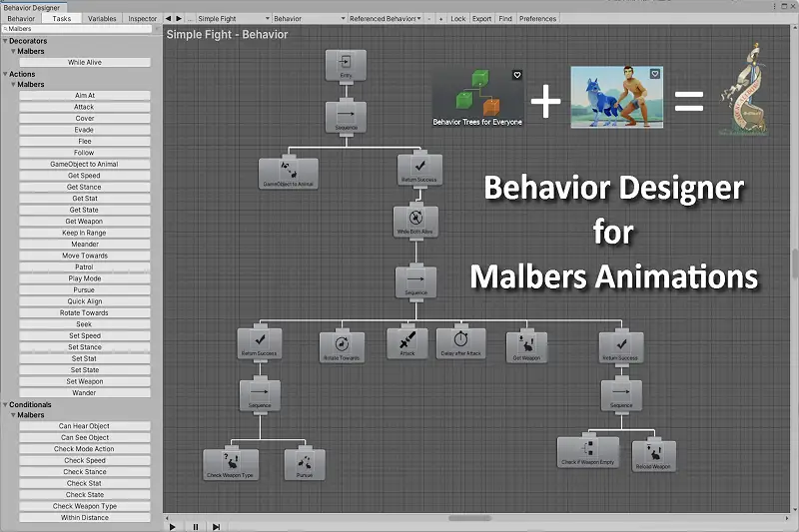
Task: Click the forward navigation arrow in toolbar
Action: [179, 18]
